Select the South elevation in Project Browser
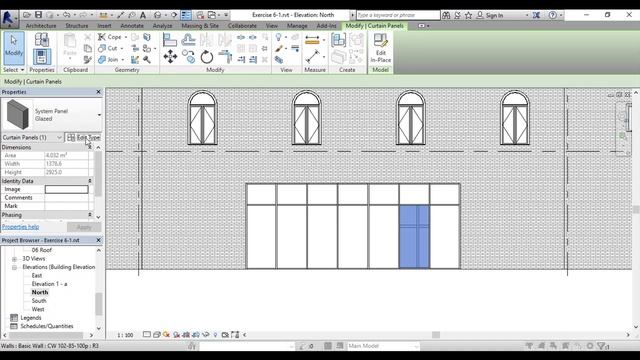640x360 pixels. click(x=39, y=301)
